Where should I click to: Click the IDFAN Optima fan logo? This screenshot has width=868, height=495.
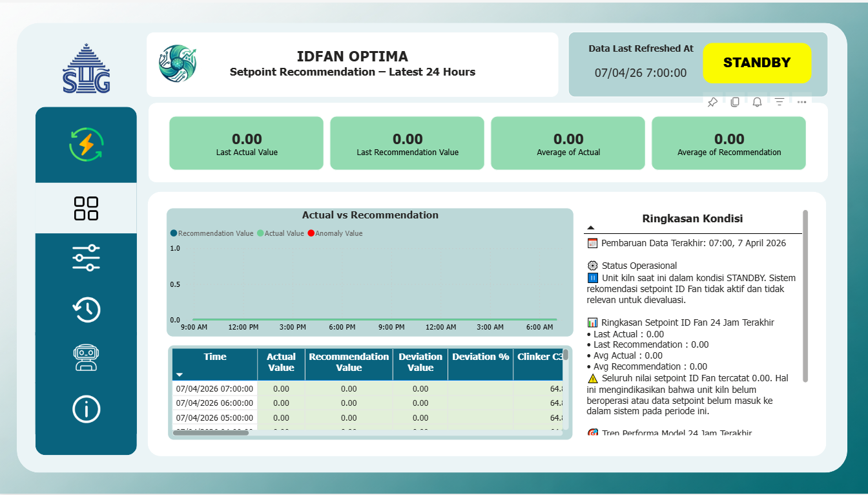[178, 63]
